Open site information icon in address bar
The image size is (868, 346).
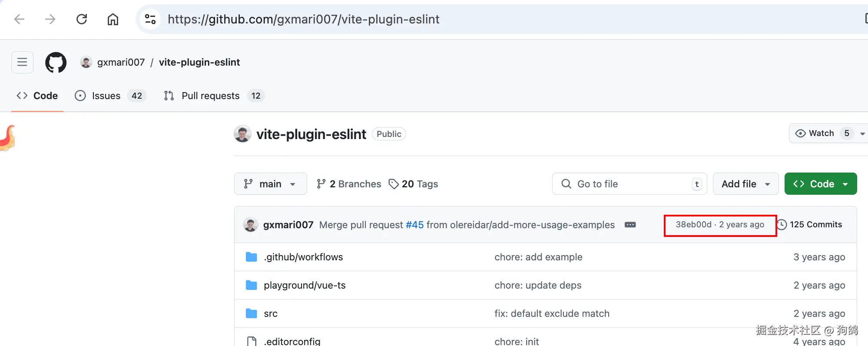[150, 19]
